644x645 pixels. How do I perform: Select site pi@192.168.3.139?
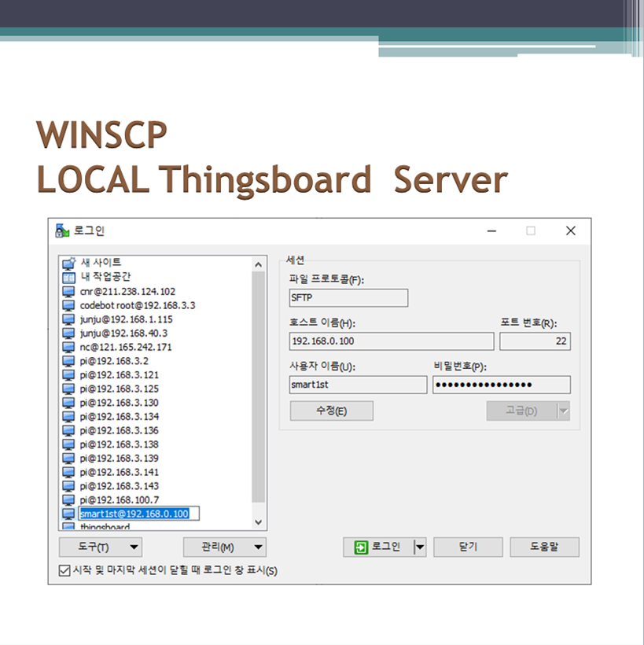(119, 459)
